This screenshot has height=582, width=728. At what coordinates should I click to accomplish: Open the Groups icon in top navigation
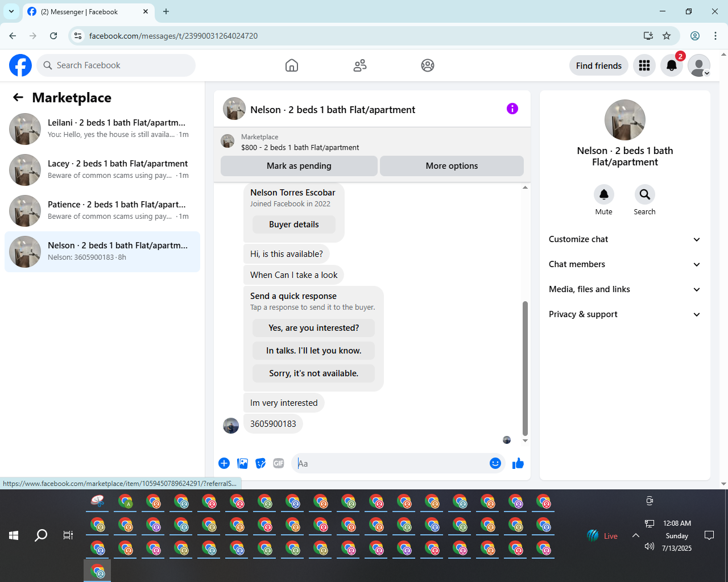(x=428, y=65)
